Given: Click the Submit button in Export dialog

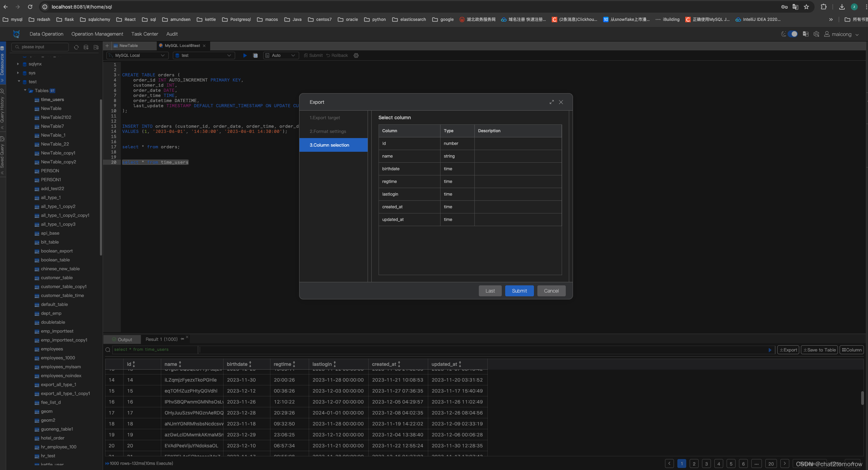Looking at the screenshot, I should [519, 290].
